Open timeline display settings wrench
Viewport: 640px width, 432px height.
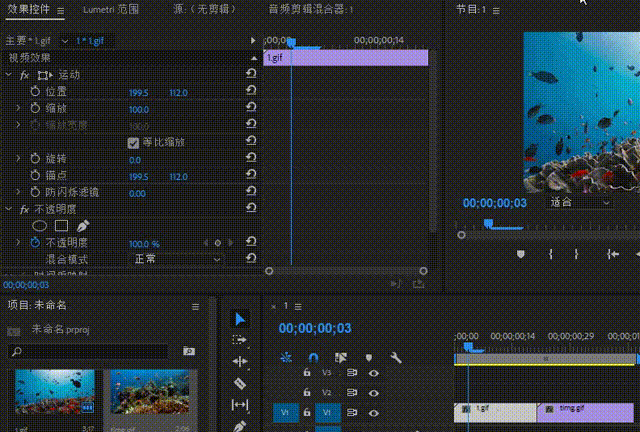coord(396,357)
